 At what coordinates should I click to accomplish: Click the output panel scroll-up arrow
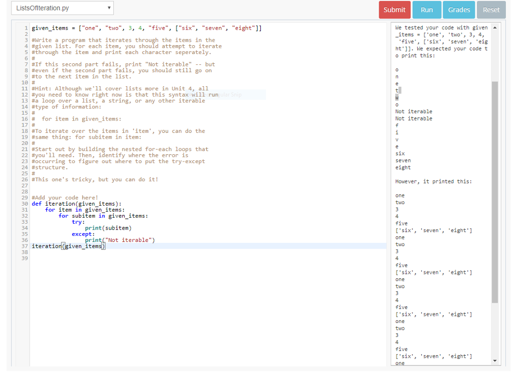(495, 28)
